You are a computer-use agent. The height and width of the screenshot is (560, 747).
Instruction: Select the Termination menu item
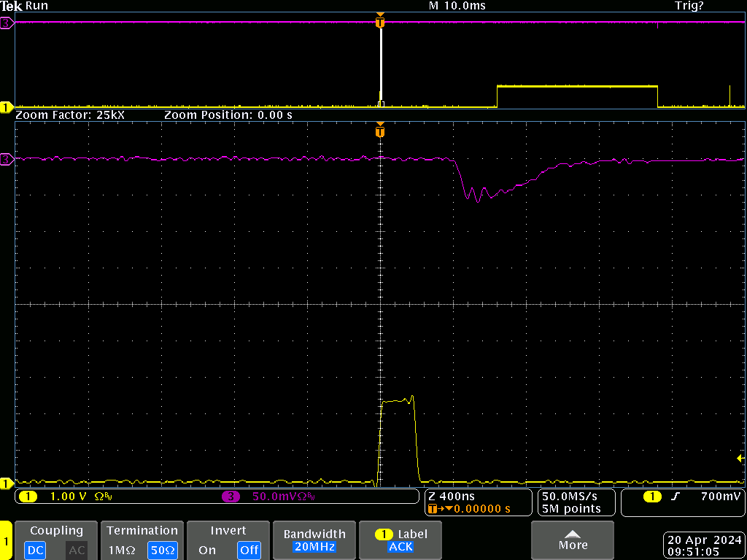[x=142, y=531]
